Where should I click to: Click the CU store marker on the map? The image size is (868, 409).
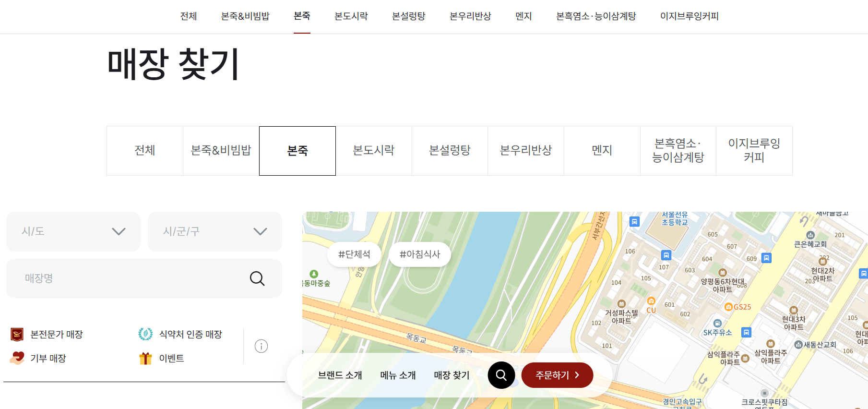651,301
